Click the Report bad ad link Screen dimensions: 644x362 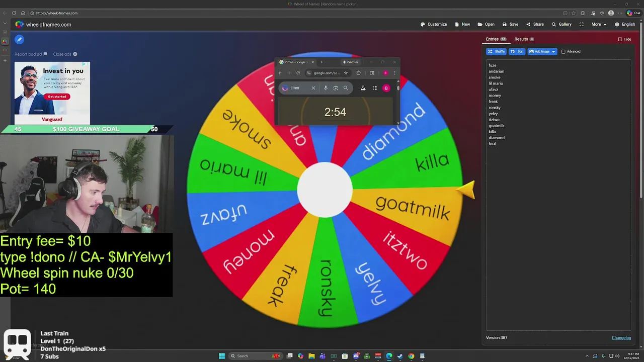pos(31,54)
